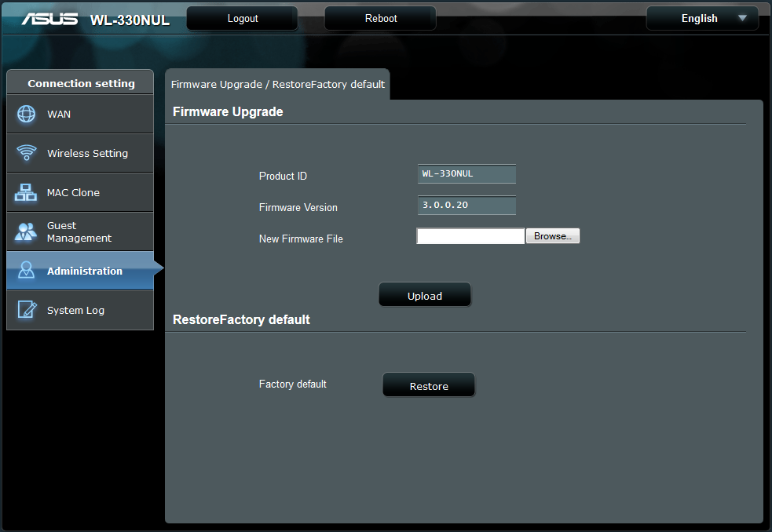Hit the Upload button
This screenshot has height=532, width=772.
pos(425,296)
